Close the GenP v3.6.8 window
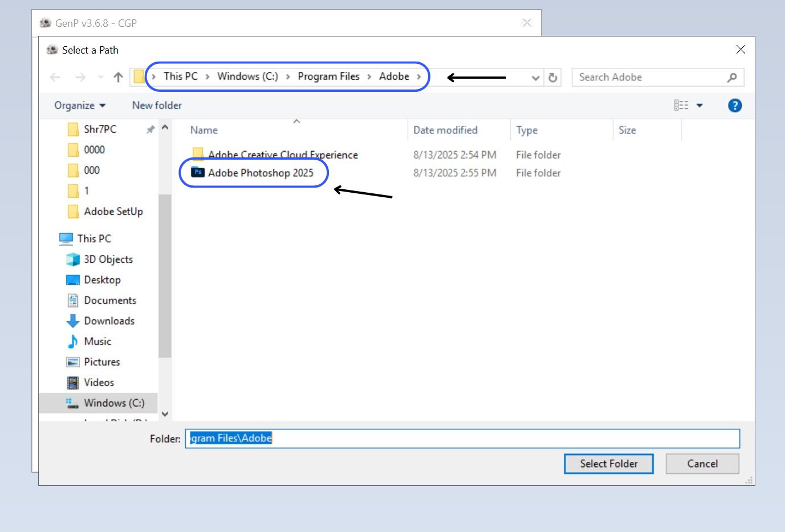 point(527,23)
